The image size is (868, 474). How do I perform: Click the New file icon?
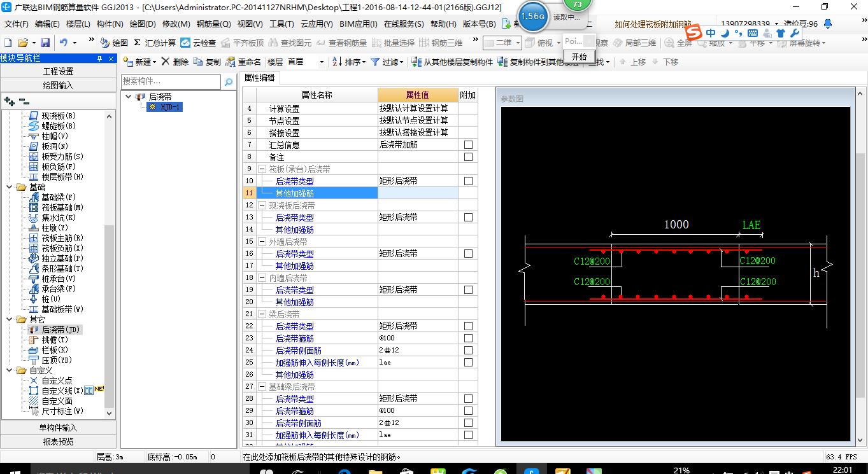tap(8, 43)
